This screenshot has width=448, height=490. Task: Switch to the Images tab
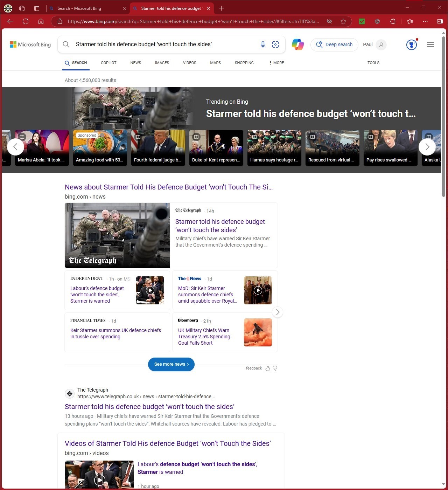pos(162,63)
